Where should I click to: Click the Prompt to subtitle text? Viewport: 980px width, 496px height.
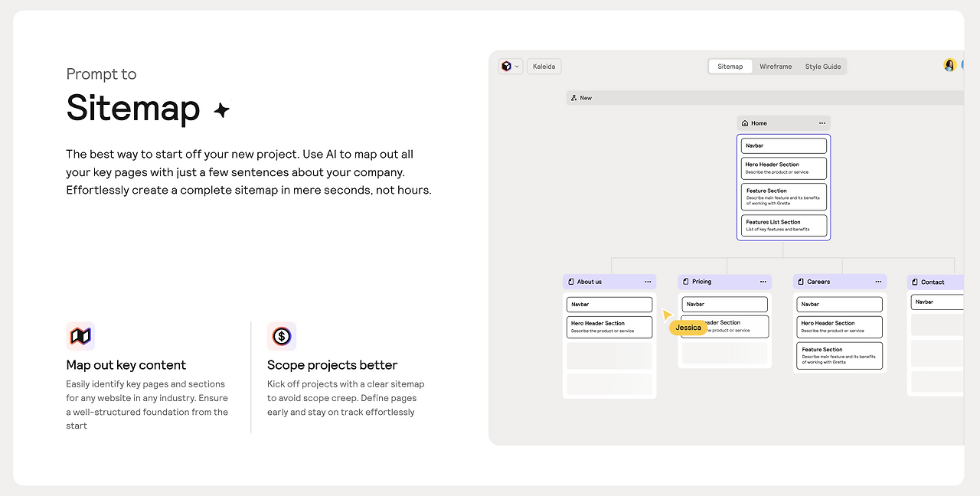(101, 73)
